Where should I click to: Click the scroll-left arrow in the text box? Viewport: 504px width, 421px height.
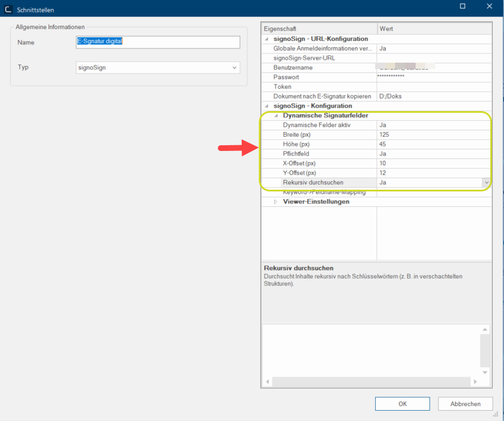pos(267,381)
